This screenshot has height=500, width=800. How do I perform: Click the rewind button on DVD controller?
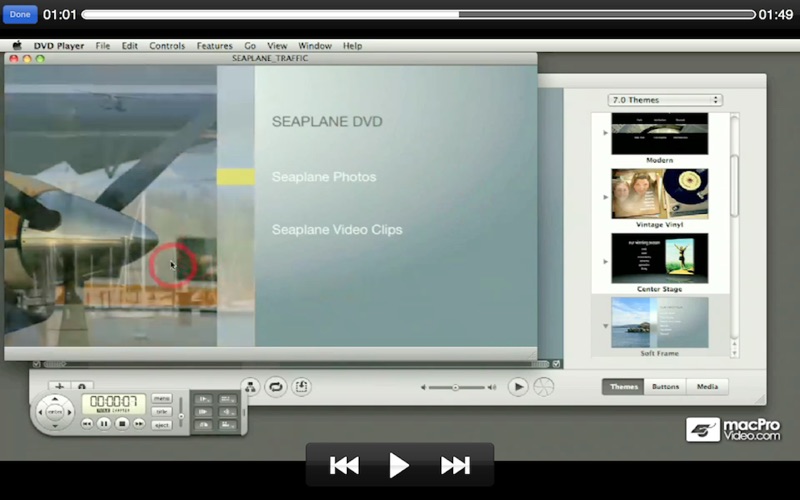tap(87, 423)
